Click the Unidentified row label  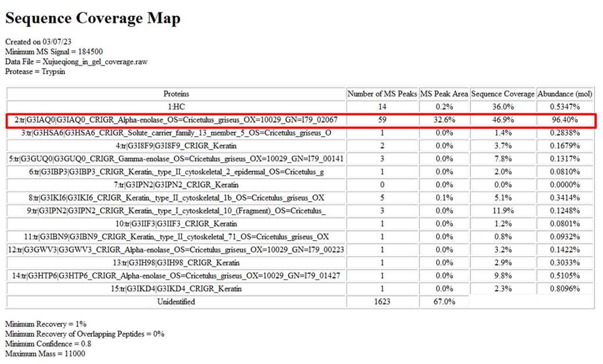point(176,302)
